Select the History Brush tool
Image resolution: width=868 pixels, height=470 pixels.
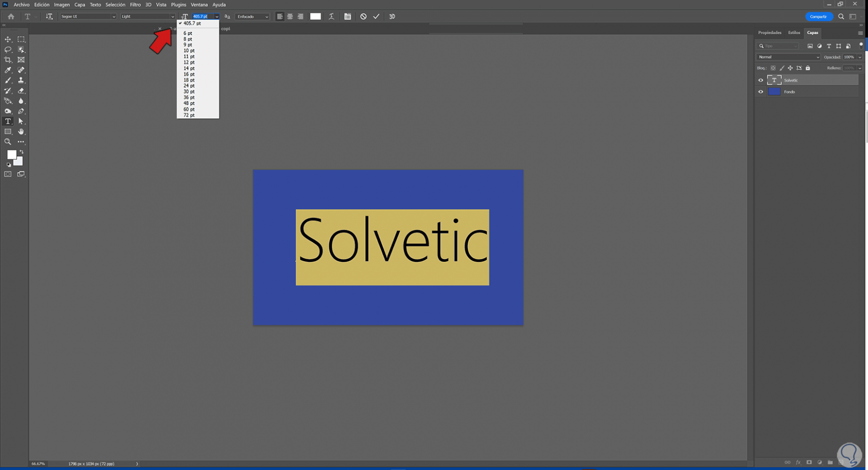click(8, 90)
